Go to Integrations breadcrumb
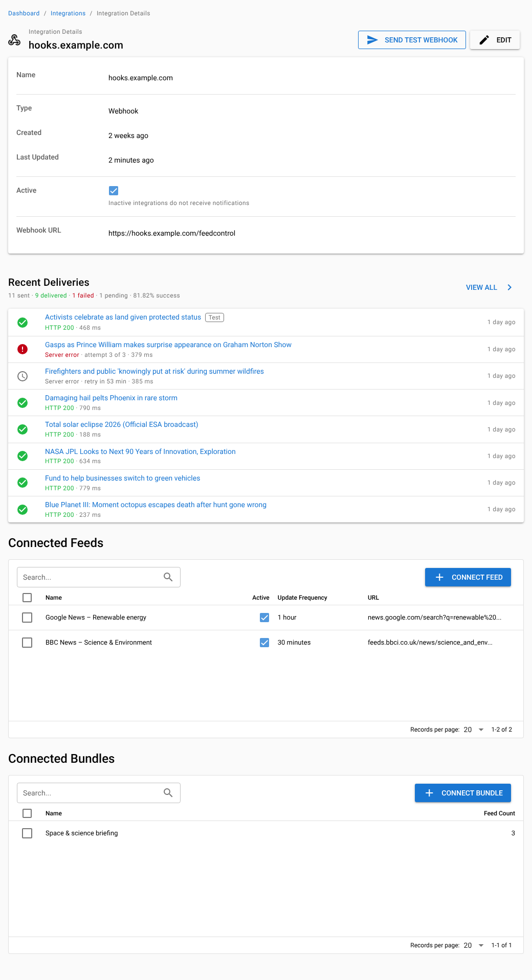This screenshot has width=532, height=980. (x=68, y=13)
